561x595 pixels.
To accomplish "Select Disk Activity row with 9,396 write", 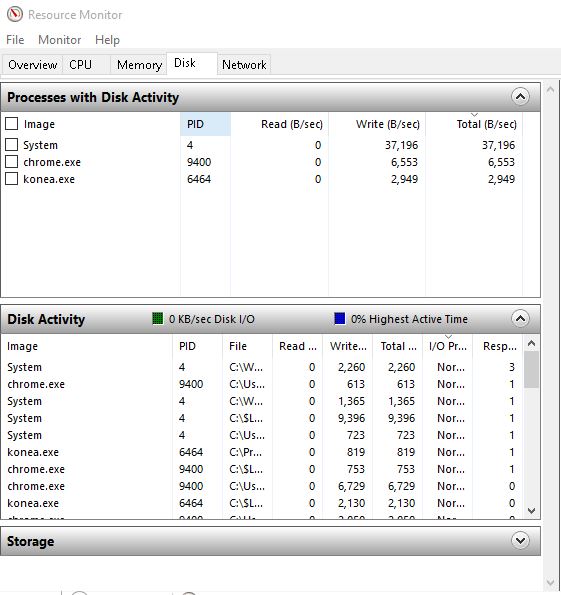I will [262, 418].
